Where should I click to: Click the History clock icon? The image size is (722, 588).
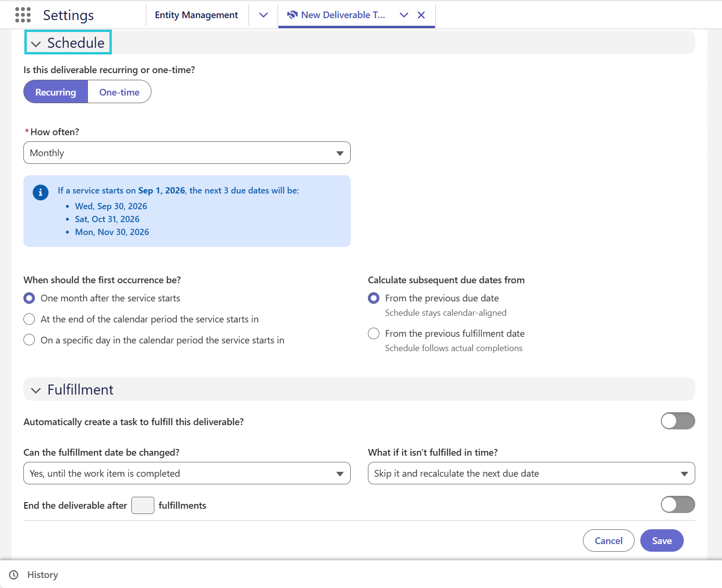tap(14, 575)
